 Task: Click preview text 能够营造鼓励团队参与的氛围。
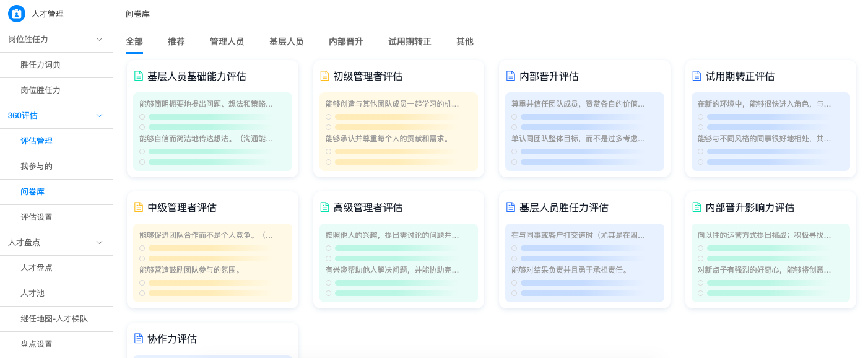[x=190, y=269]
